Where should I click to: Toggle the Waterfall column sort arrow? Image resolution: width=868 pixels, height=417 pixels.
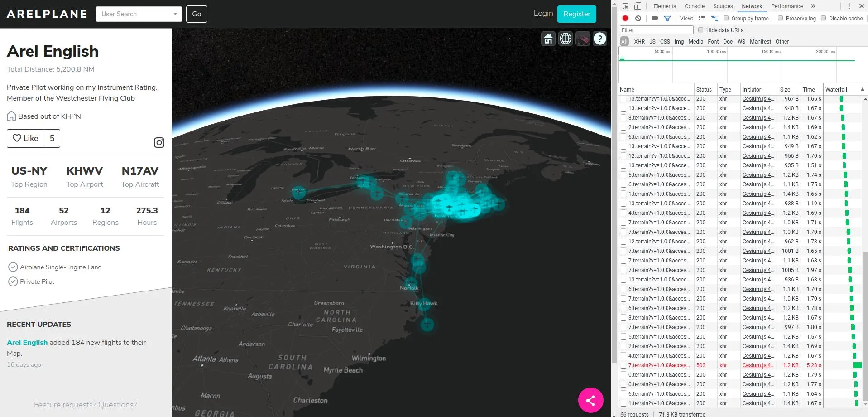(x=862, y=89)
